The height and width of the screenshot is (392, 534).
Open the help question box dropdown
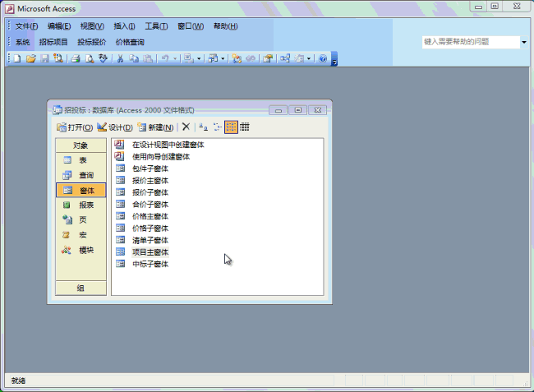(524, 42)
